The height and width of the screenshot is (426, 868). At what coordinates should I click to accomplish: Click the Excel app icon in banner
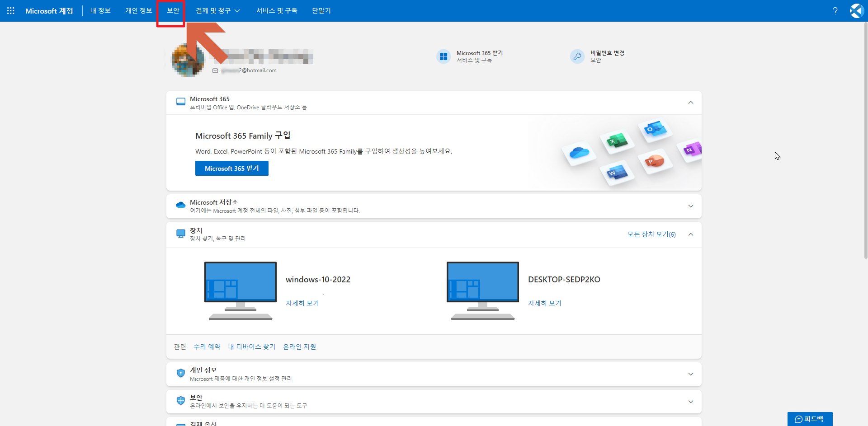pyautogui.click(x=617, y=141)
